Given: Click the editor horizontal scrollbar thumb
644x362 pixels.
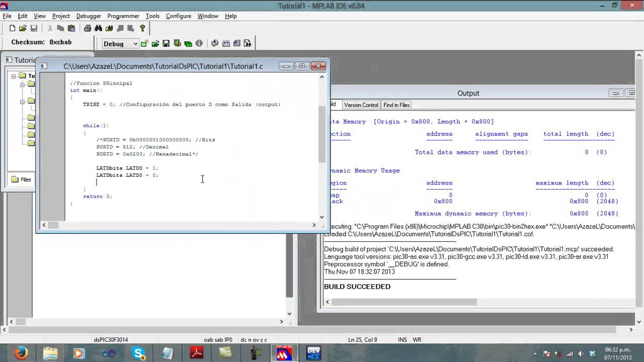Looking at the screenshot, I should click(x=53, y=225).
